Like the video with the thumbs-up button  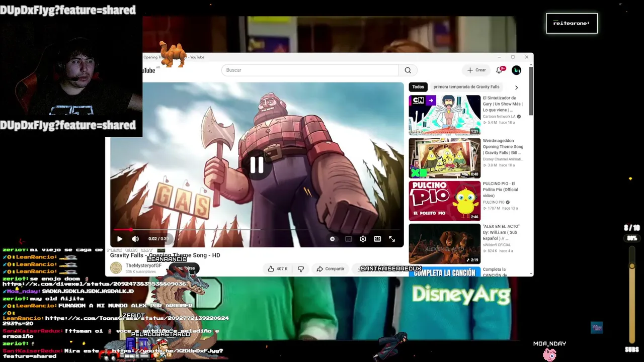277,269
